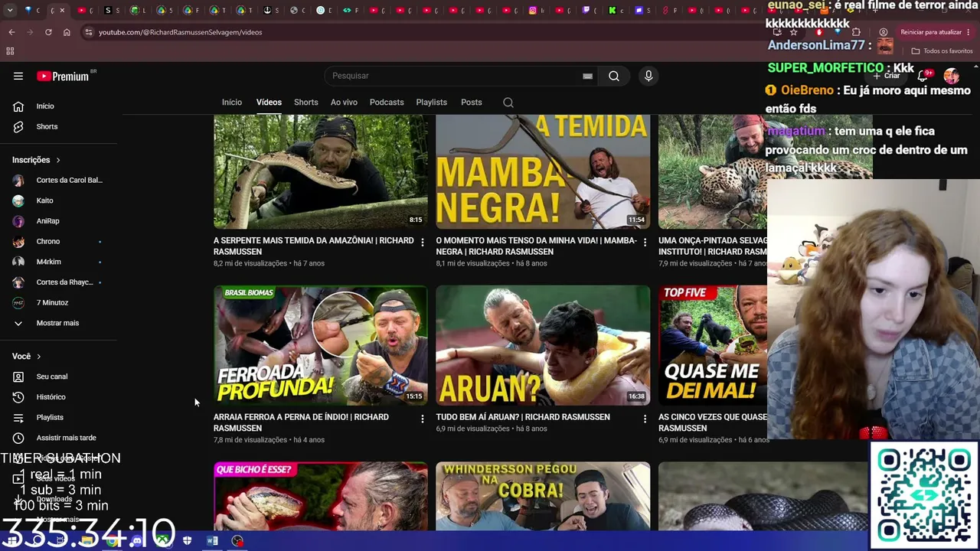This screenshot has height=551, width=980.
Task: Play the MAMBA NEGRA thumbnail video
Action: (543, 172)
